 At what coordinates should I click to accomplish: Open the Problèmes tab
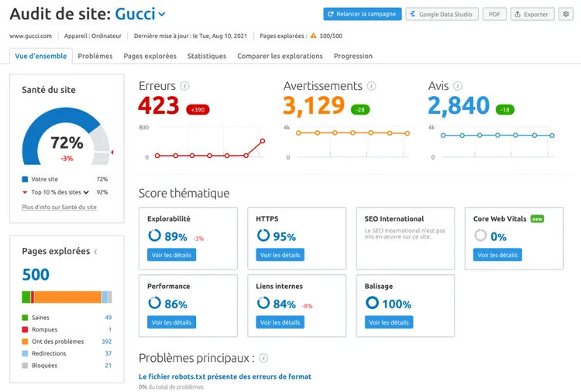pyautogui.click(x=95, y=56)
